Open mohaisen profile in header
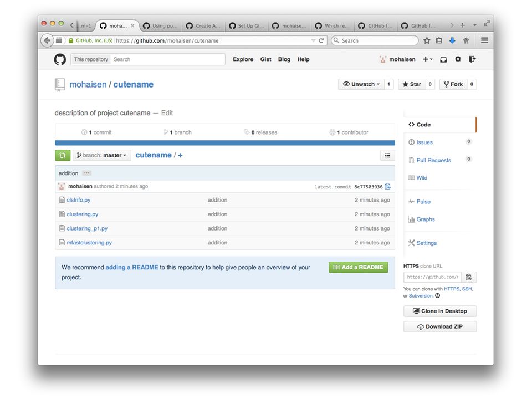This screenshot has width=532, height=399. 397,59
